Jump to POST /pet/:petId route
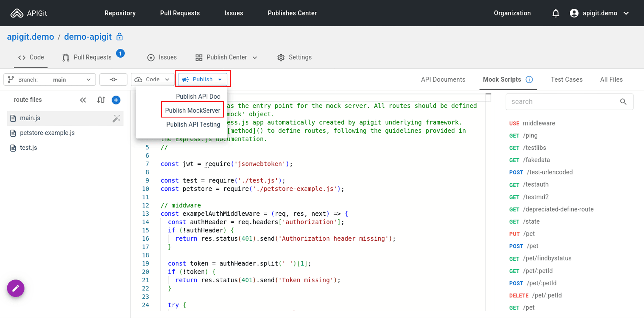Image resolution: width=644 pixels, height=318 pixels. 533,283
